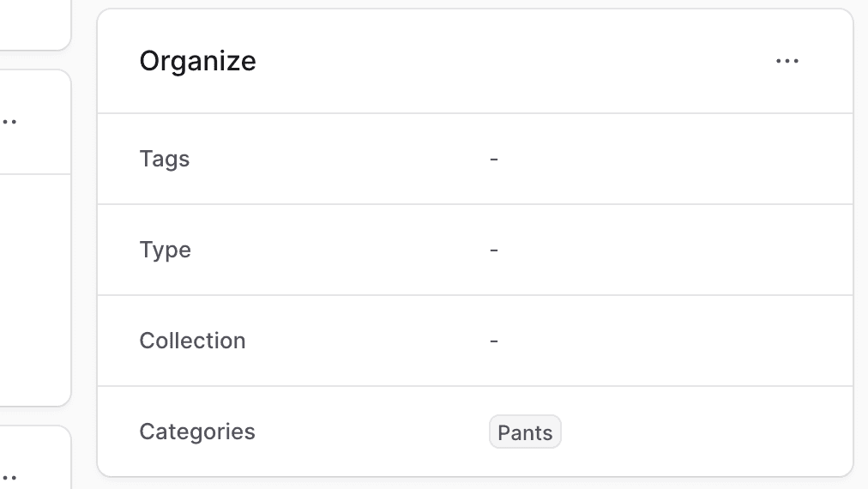The image size is (868, 489).
Task: Click the Categories field label
Action: (197, 432)
